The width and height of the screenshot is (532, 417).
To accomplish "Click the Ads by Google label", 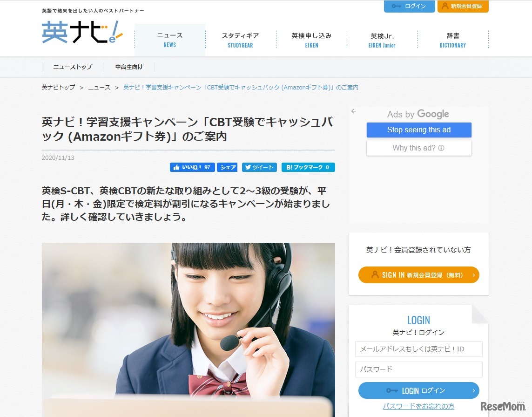I will coord(418,114).
